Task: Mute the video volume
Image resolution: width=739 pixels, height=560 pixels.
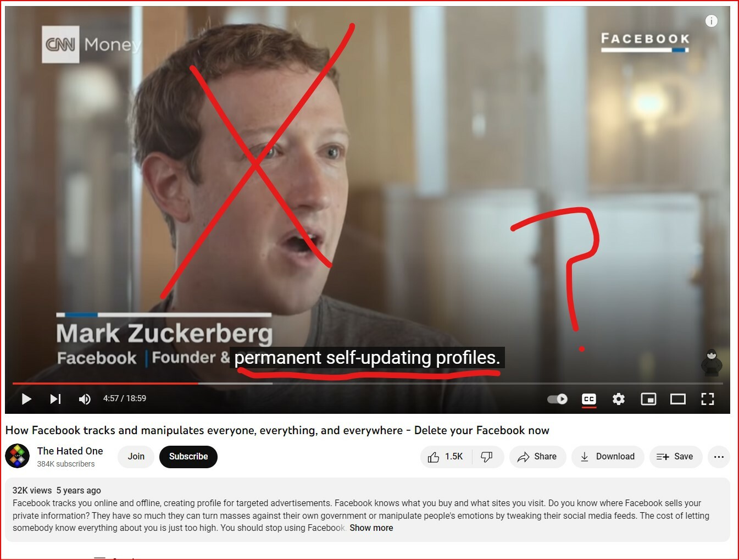Action: pyautogui.click(x=85, y=399)
